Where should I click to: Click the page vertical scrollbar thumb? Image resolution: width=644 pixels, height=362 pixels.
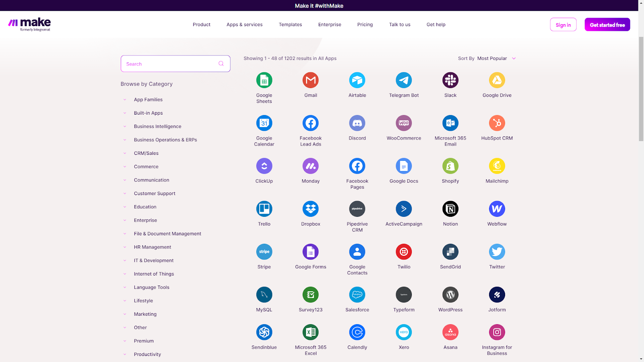[641, 88]
